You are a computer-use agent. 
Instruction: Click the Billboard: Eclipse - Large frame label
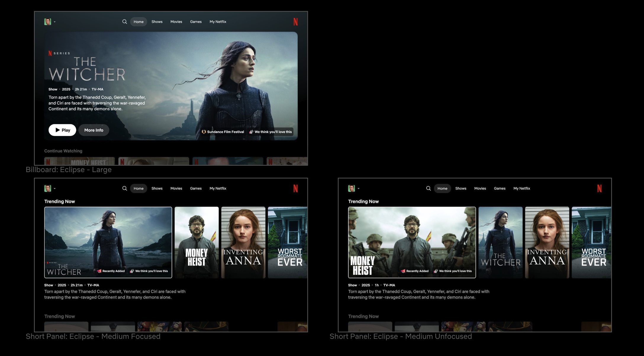(x=69, y=170)
